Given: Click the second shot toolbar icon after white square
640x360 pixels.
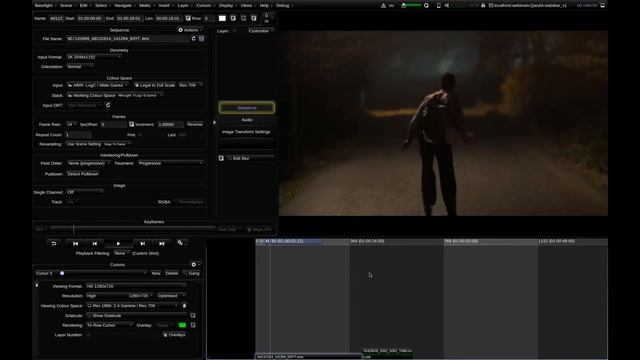Looking at the screenshot, I should (233, 18).
